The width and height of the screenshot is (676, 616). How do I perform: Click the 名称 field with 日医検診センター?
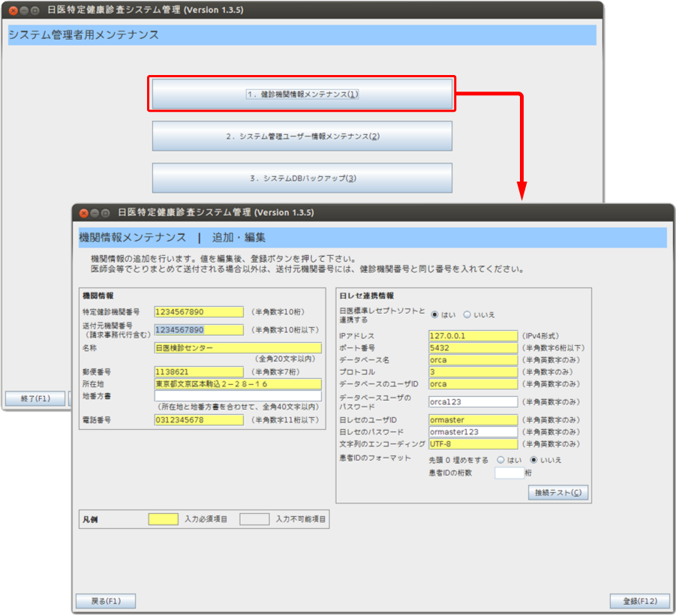[x=238, y=348]
